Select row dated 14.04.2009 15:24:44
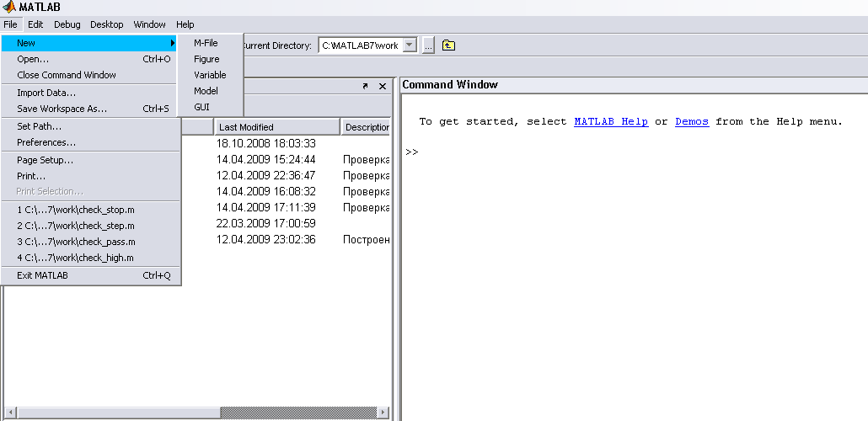 (x=266, y=159)
